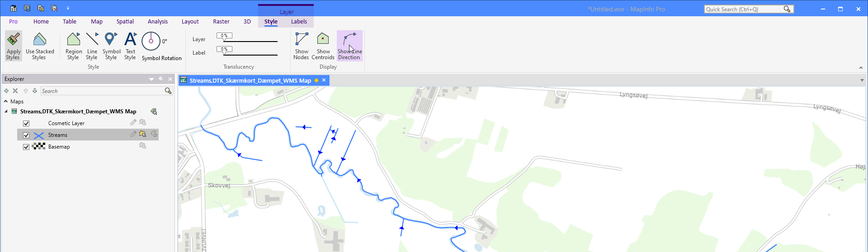Open the Explorer panel options dropdown

151,79
